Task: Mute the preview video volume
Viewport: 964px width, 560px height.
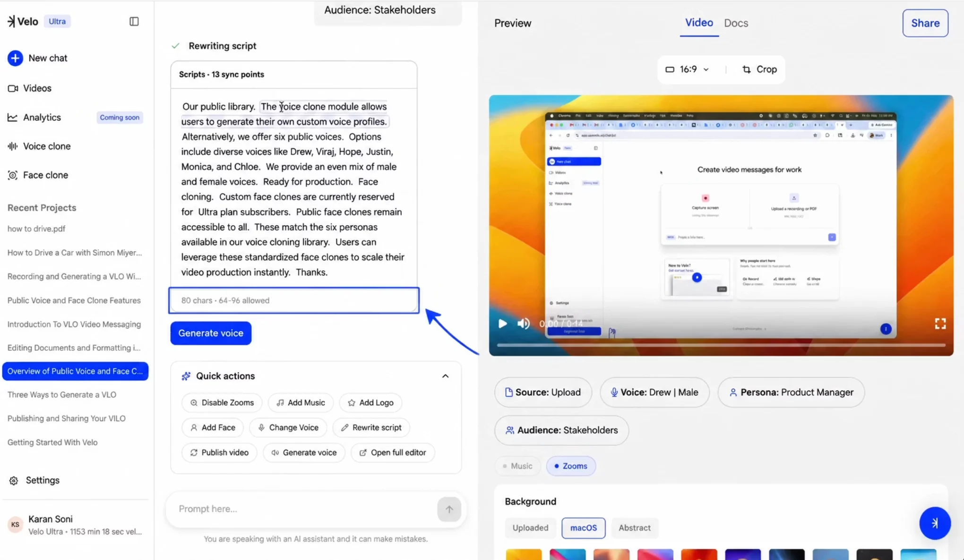Action: coord(523,323)
